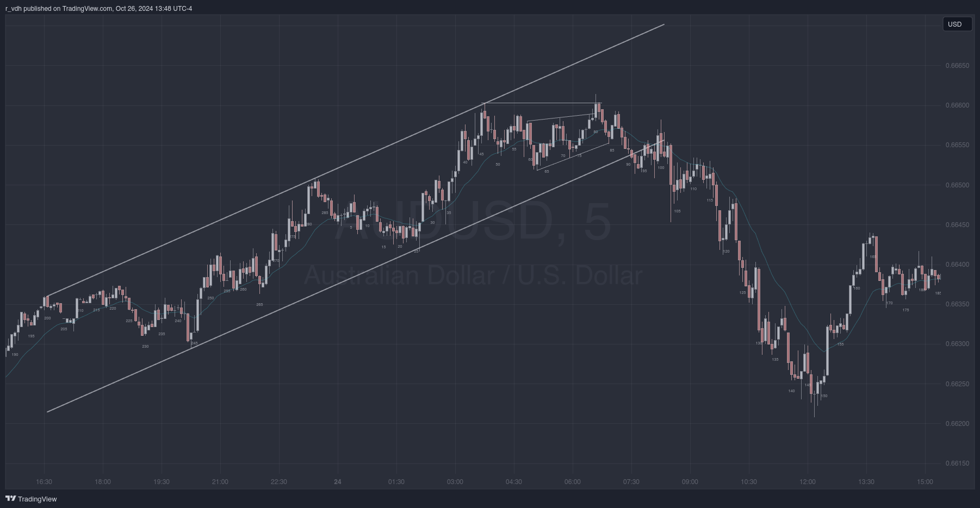Click the 15:00 time axis label

pos(925,482)
